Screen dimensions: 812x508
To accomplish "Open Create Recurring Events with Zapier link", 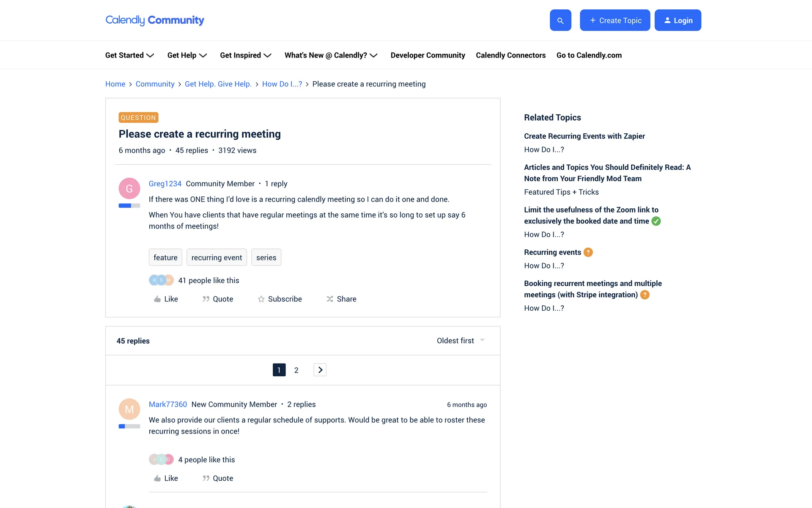I will tap(584, 136).
